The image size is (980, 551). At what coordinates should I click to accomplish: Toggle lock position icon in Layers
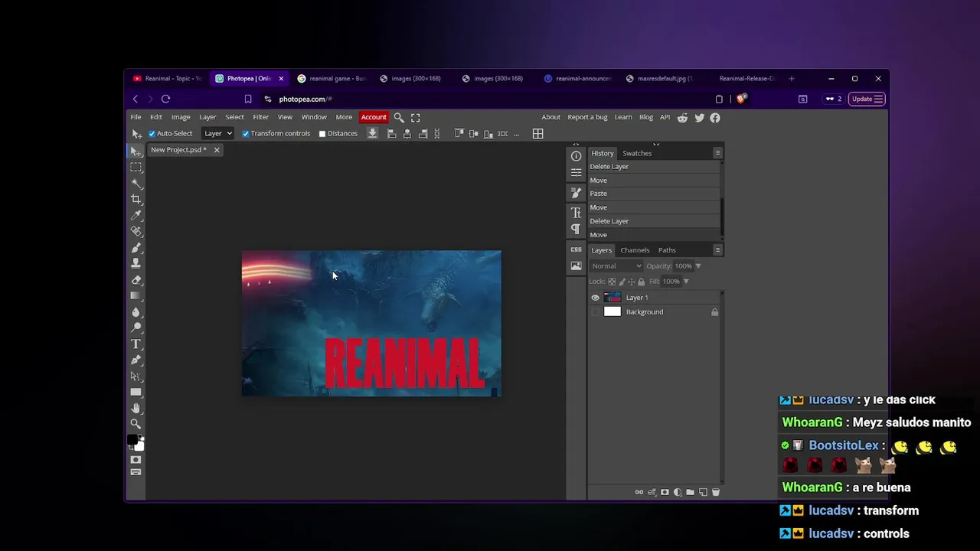632,281
